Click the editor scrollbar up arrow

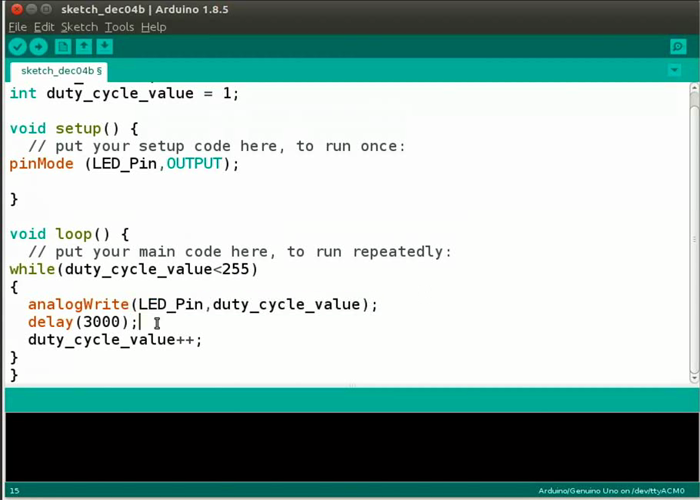click(x=695, y=89)
